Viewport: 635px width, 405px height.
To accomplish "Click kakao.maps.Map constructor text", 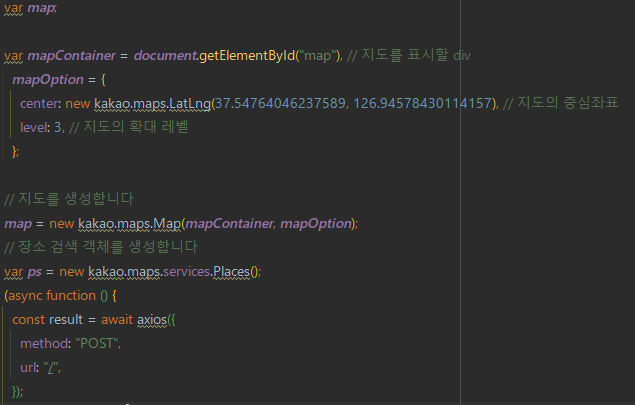I will [x=130, y=224].
